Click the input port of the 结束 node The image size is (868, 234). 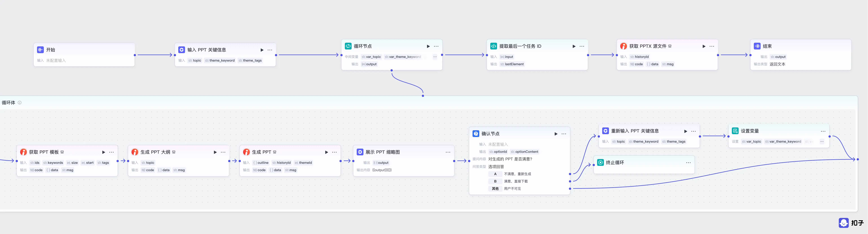coord(750,55)
